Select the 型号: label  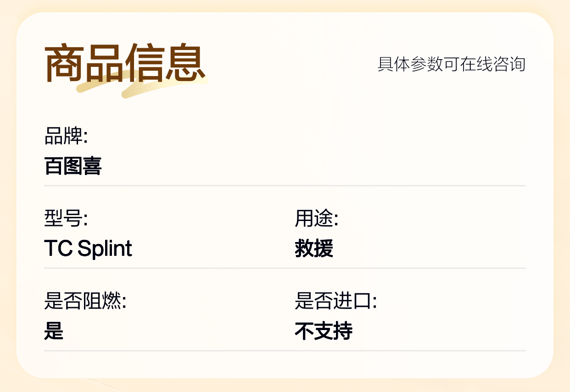[x=66, y=219]
